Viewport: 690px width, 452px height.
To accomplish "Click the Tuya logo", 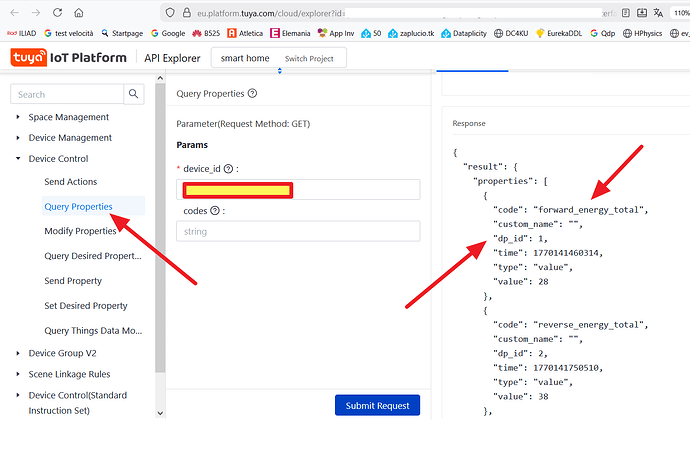I will click(x=29, y=58).
